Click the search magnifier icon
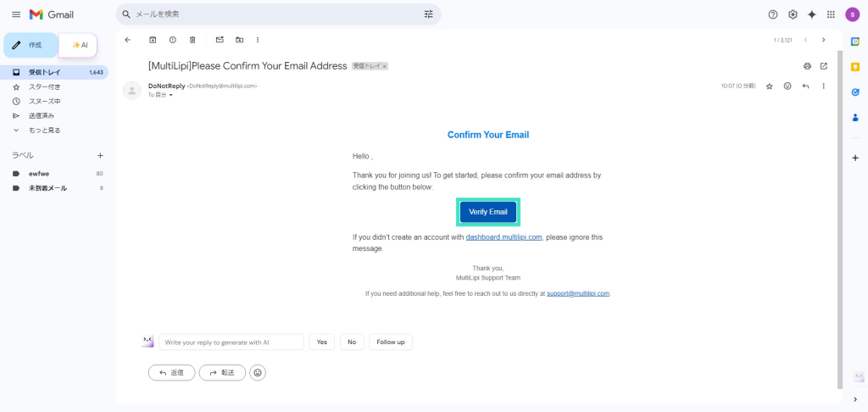 click(126, 14)
